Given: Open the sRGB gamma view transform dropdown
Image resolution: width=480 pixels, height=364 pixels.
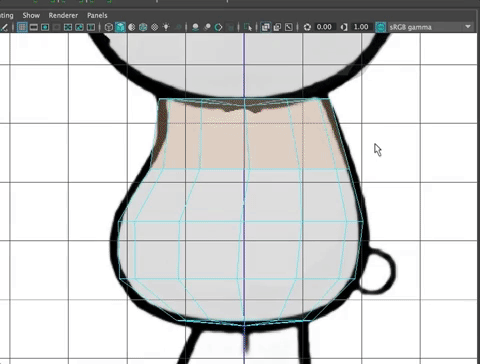Looking at the screenshot, I should point(431,27).
